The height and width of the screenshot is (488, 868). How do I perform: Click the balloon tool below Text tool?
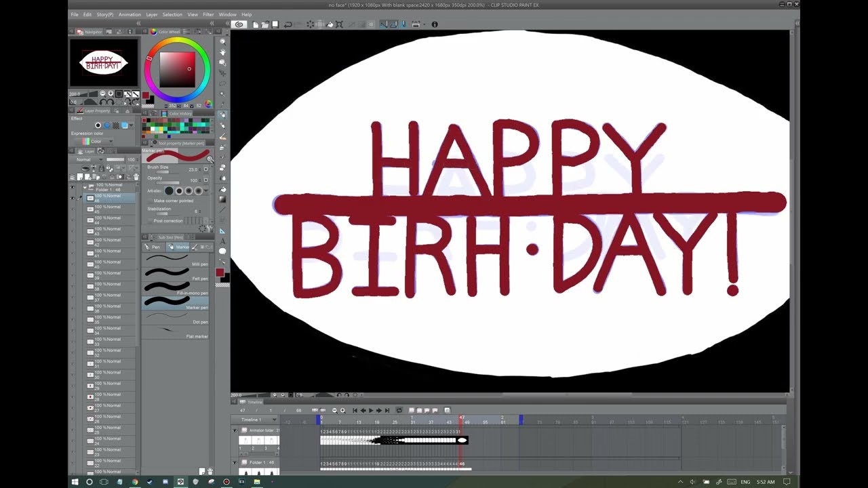222,251
